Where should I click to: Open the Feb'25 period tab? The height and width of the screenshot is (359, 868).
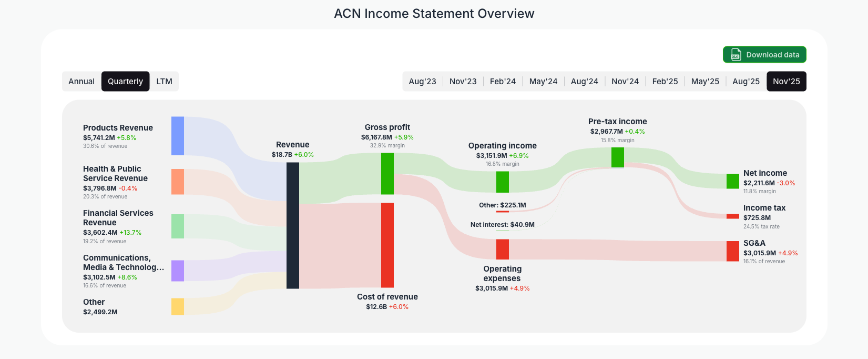(665, 81)
